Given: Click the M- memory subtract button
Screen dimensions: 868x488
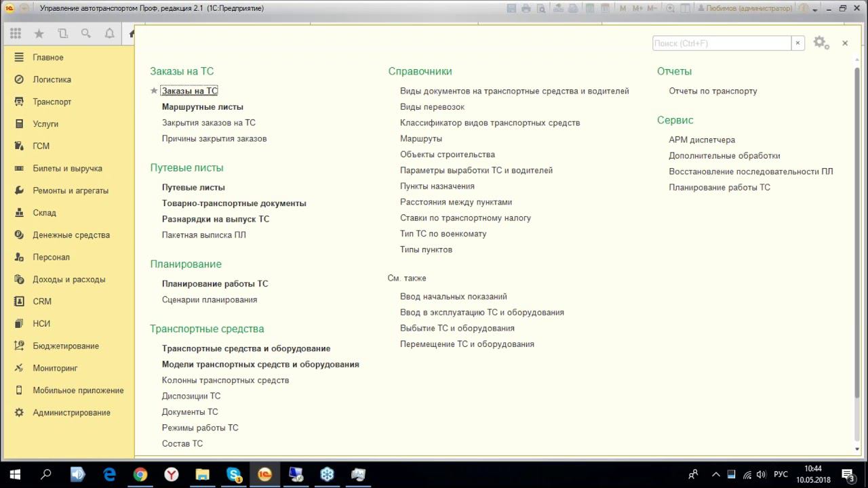Looking at the screenshot, I should [654, 9].
